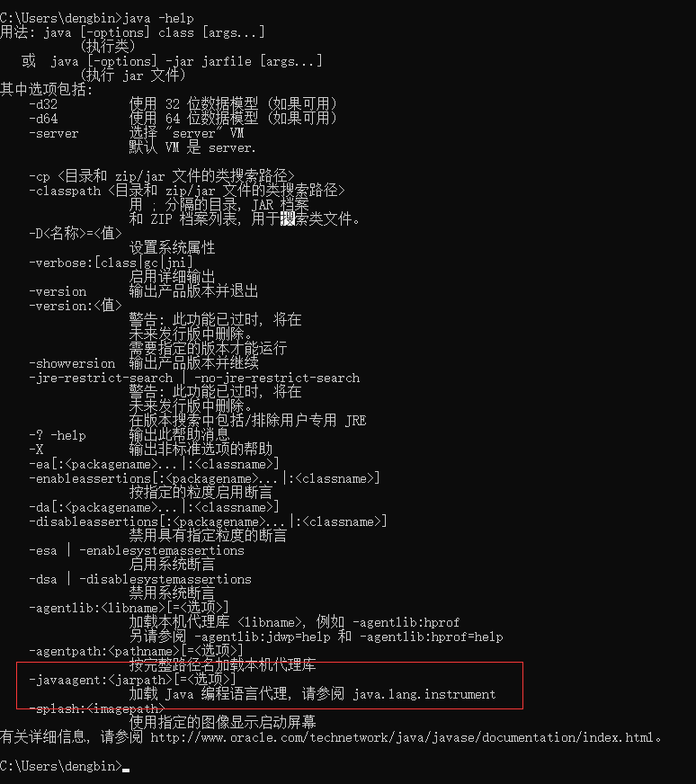Click the -disablesystemassertions option text
Viewport: 696px width, 784px height.
click(165, 580)
